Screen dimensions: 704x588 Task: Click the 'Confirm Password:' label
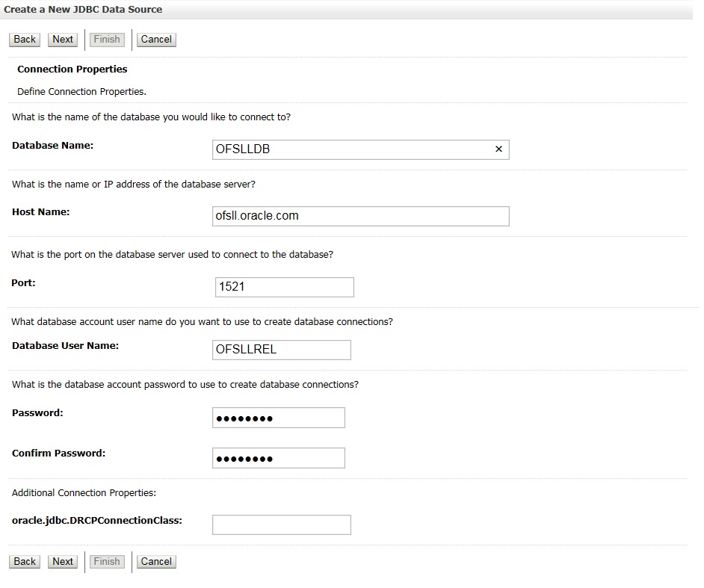pyautogui.click(x=59, y=454)
